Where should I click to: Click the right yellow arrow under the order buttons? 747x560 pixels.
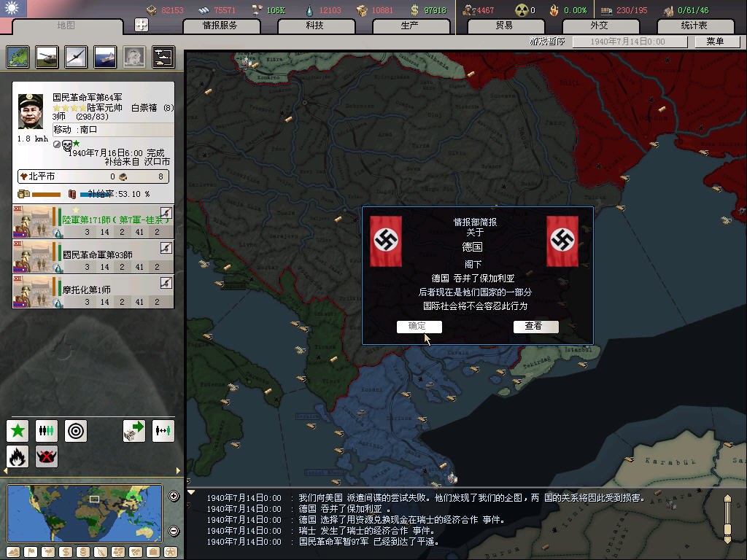178,471
